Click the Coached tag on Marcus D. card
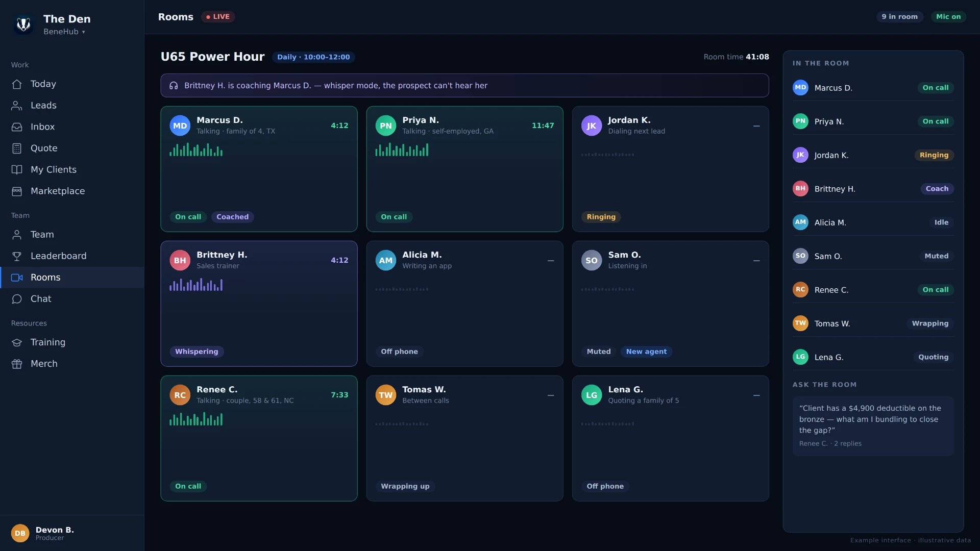The width and height of the screenshot is (980, 551). 232,217
